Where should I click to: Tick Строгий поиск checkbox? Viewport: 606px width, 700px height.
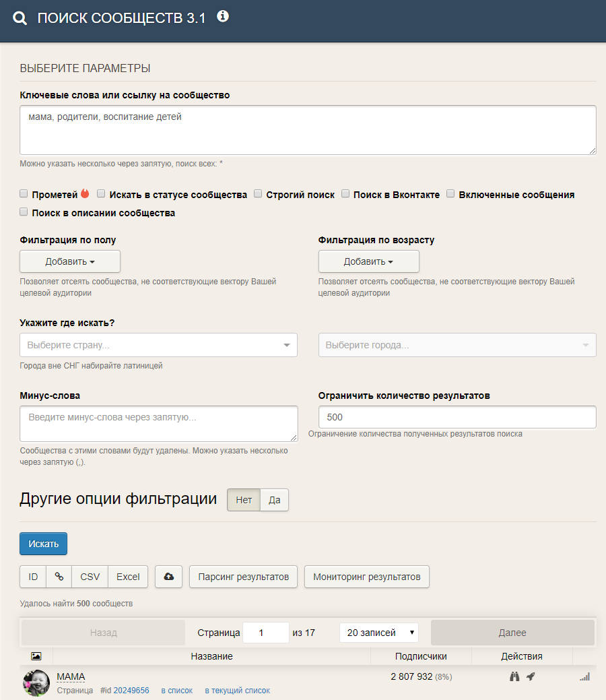point(258,194)
